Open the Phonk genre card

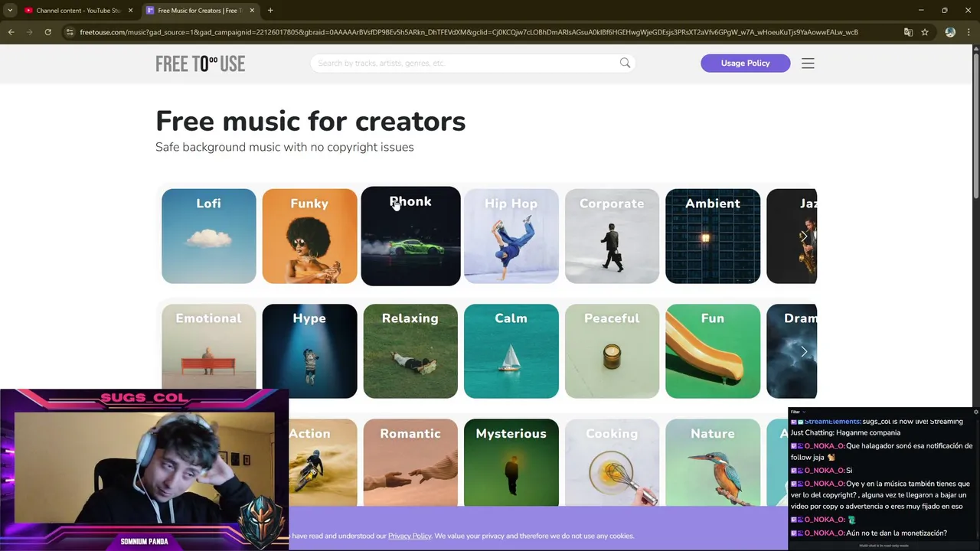[x=410, y=236]
